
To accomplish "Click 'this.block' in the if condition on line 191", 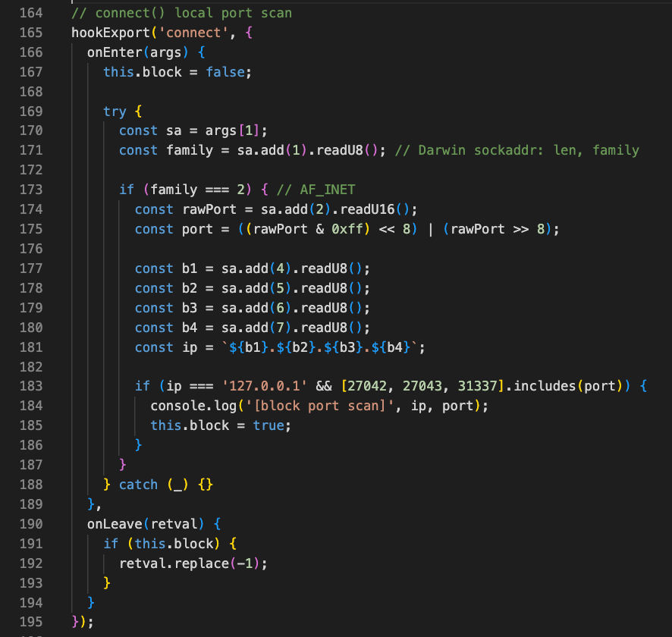I will (174, 543).
